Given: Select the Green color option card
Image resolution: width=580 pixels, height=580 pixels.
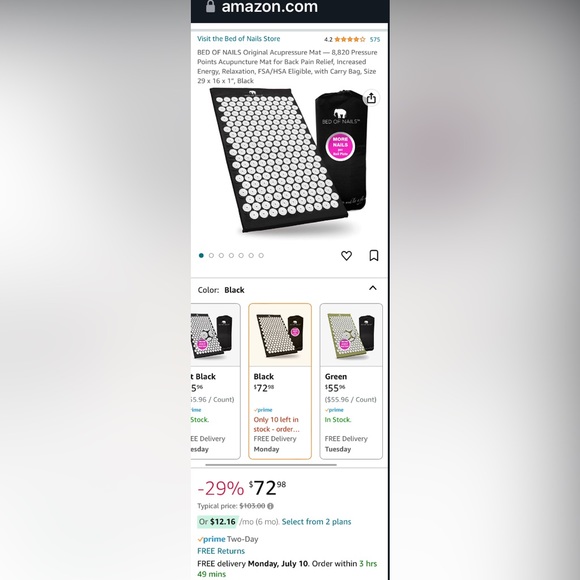Looking at the screenshot, I should pyautogui.click(x=351, y=381).
